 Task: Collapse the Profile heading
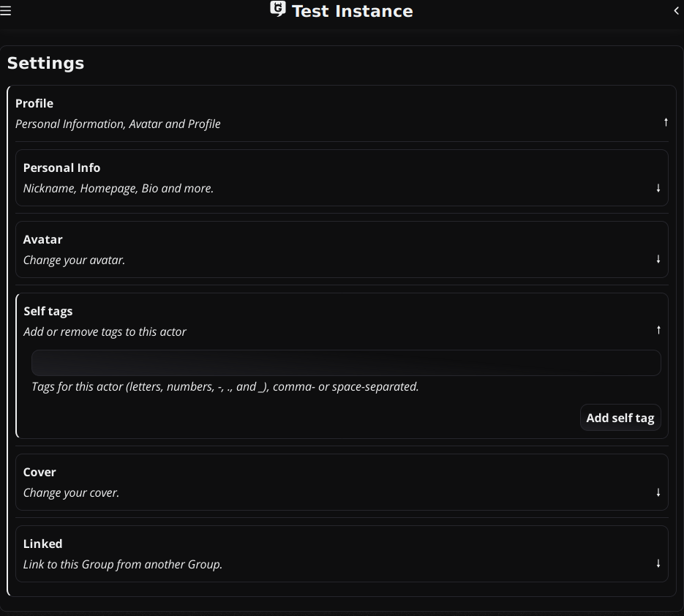click(34, 103)
